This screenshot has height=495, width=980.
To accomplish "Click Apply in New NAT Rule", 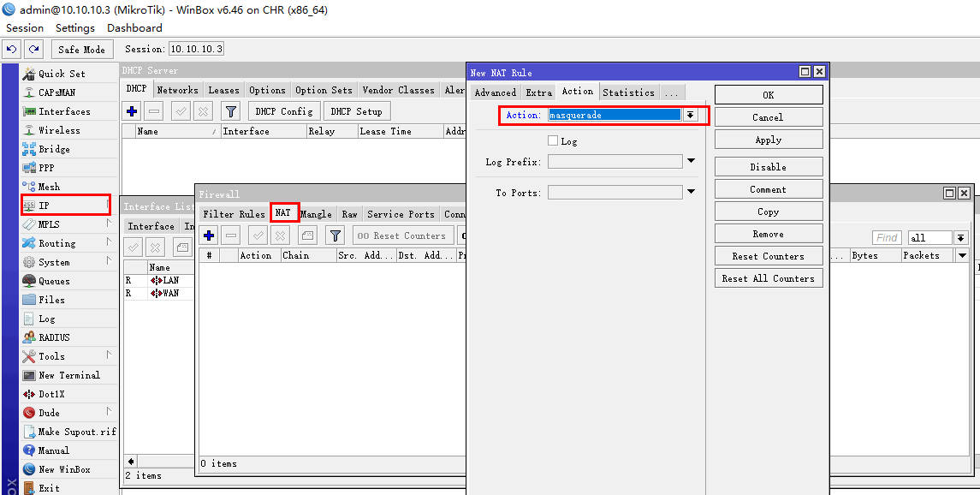I will tap(769, 140).
